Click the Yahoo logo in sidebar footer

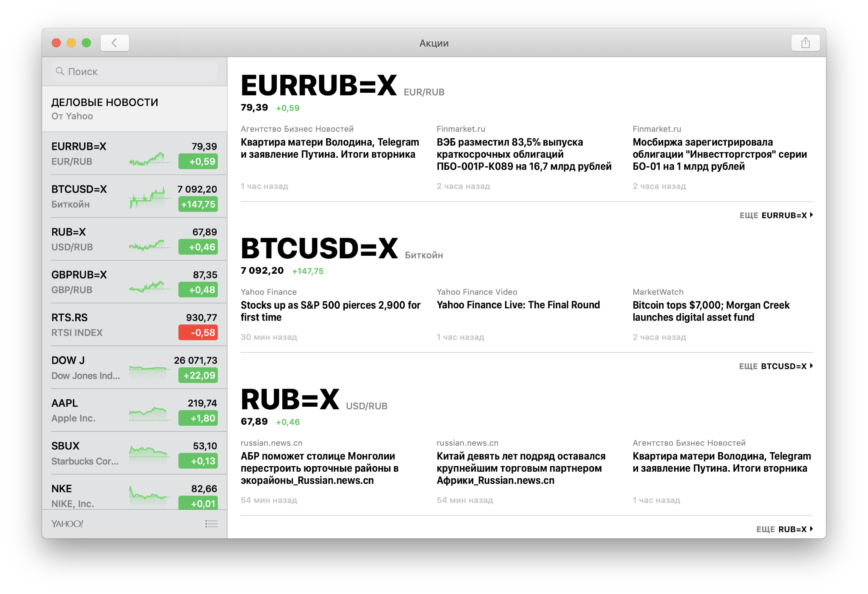[x=67, y=523]
